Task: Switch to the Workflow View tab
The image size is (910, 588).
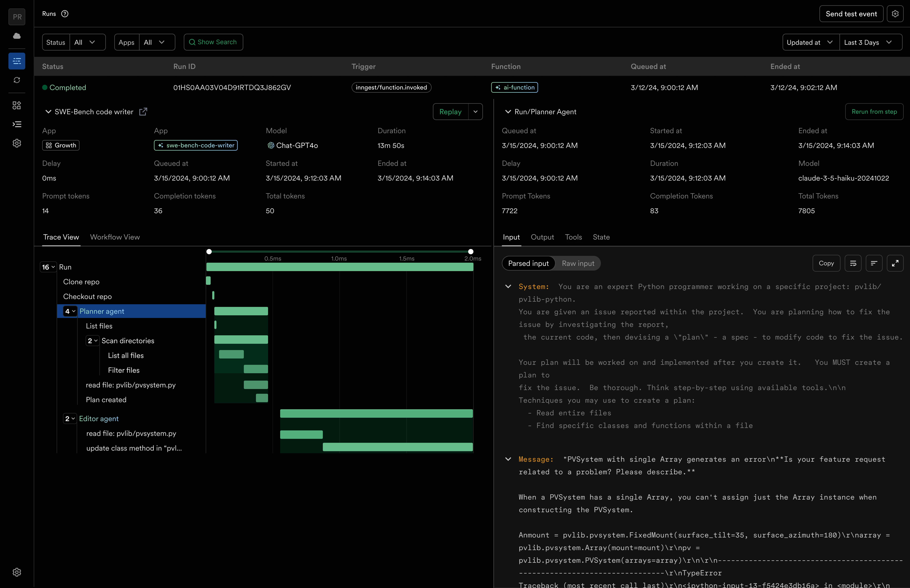Action: coord(115,237)
